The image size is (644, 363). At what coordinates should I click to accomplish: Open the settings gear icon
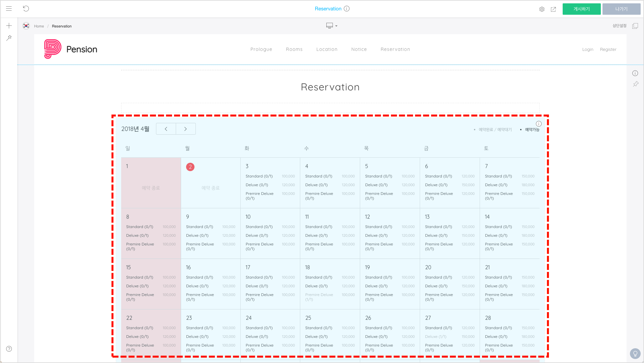pyautogui.click(x=542, y=9)
